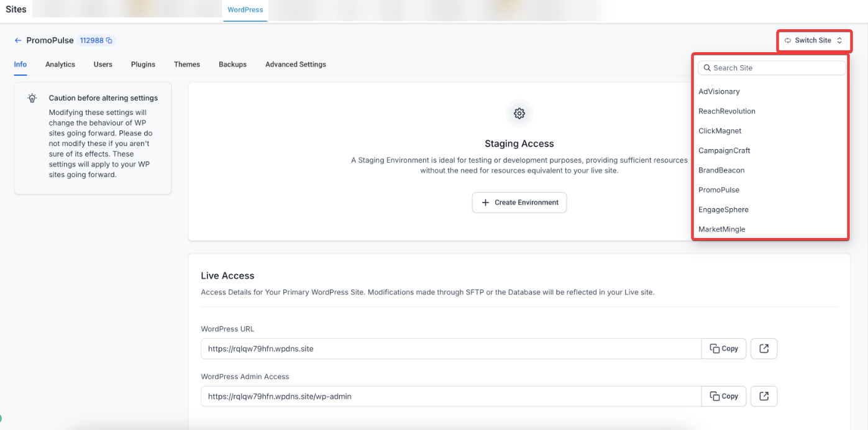Go to the Advanced Settings tab

point(295,65)
